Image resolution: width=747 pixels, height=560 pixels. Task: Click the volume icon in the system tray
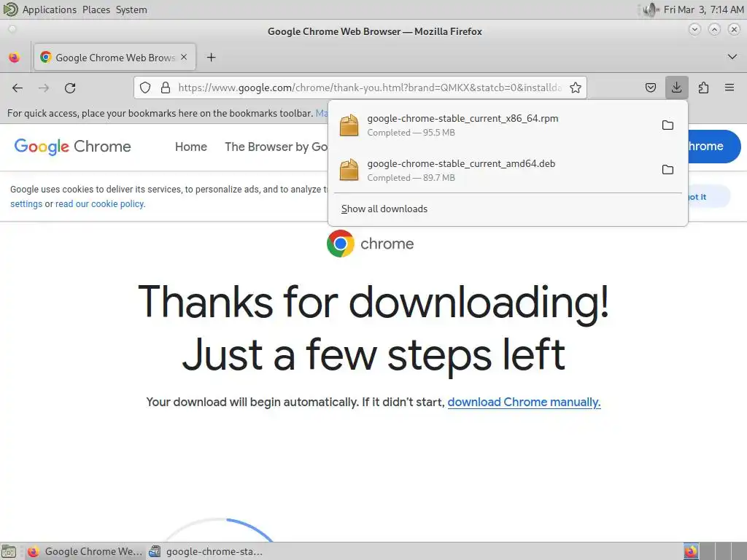(650, 9)
